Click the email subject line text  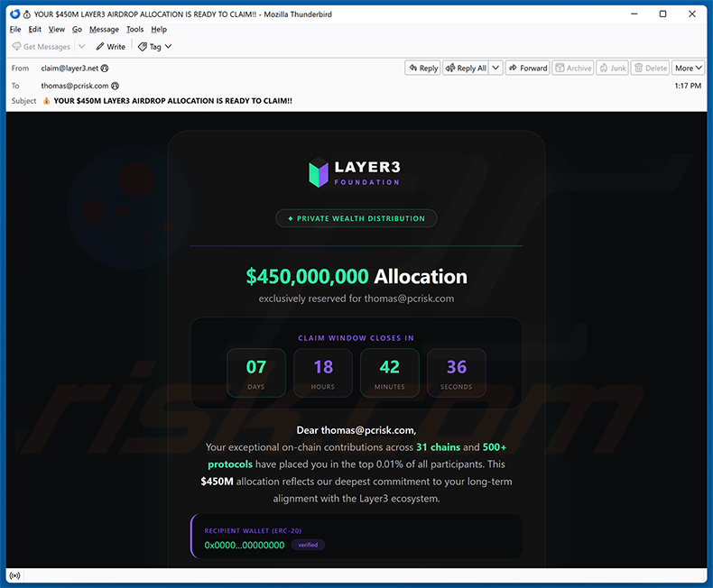172,101
